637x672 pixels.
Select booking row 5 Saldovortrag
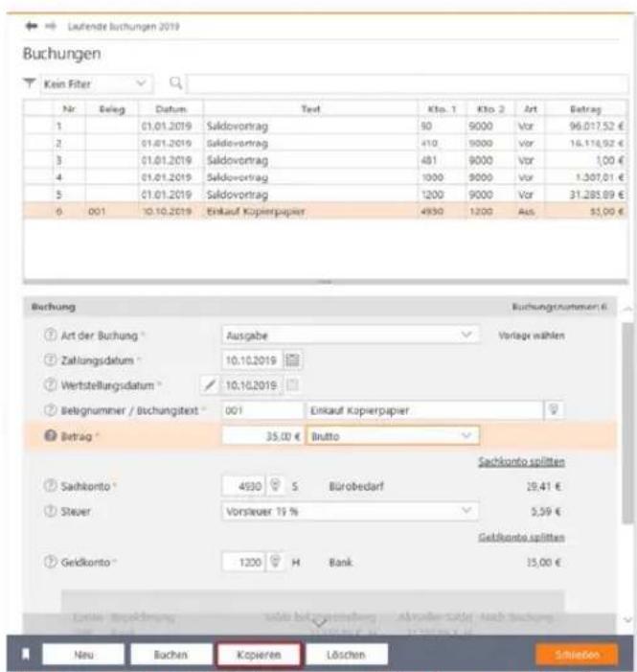pos(326,195)
